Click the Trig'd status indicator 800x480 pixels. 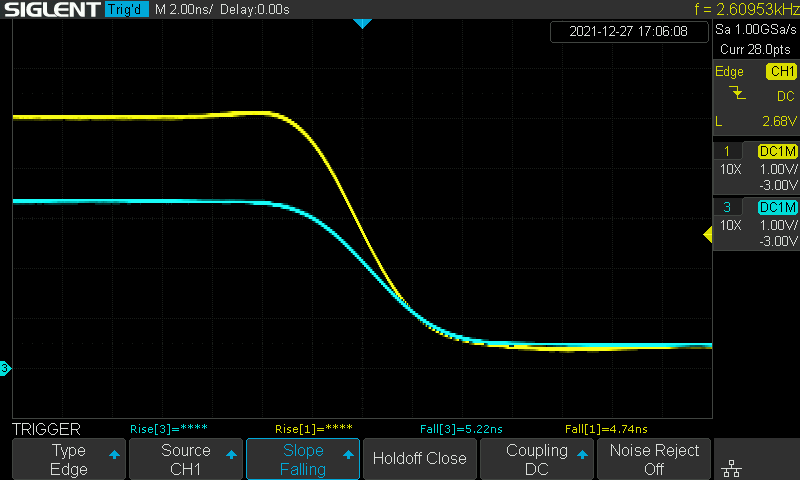click(x=127, y=9)
